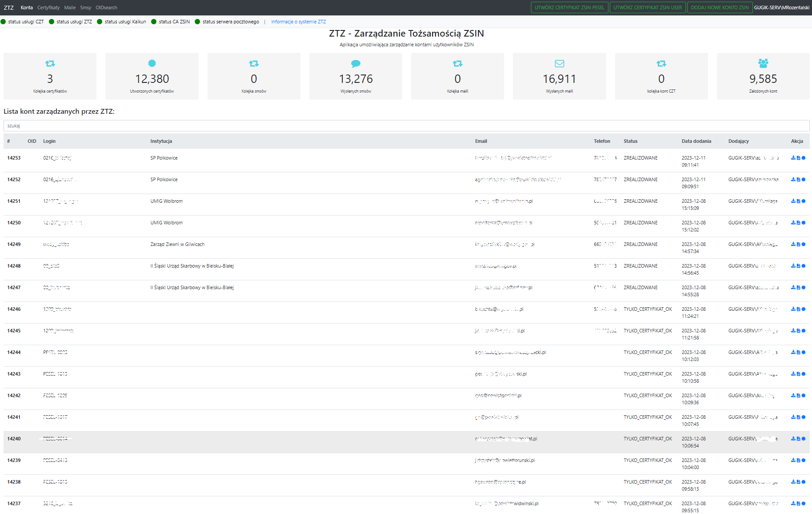Open Informacje o systemie ZTZ link

pyautogui.click(x=298, y=22)
